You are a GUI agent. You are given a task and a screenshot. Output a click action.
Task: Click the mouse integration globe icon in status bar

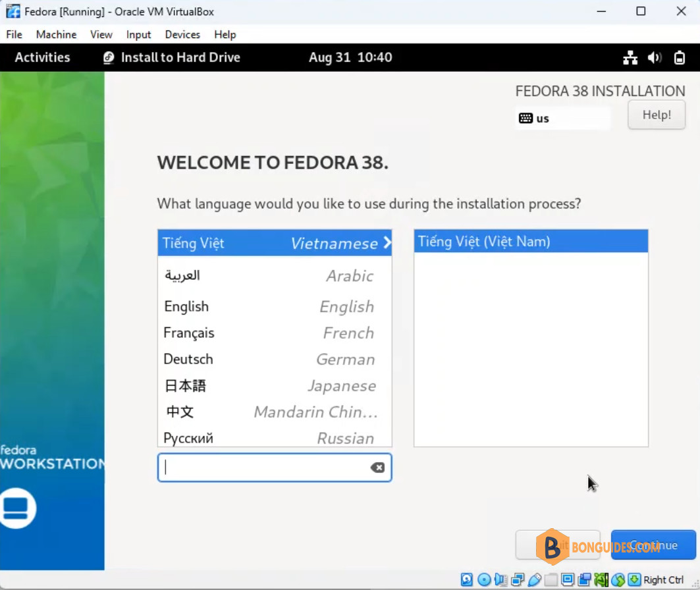tap(618, 579)
